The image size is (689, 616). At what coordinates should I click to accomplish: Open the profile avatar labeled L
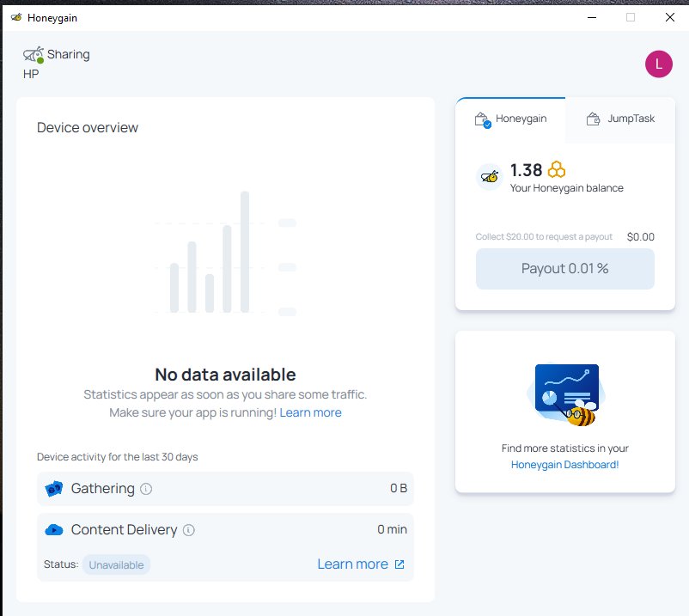(658, 64)
